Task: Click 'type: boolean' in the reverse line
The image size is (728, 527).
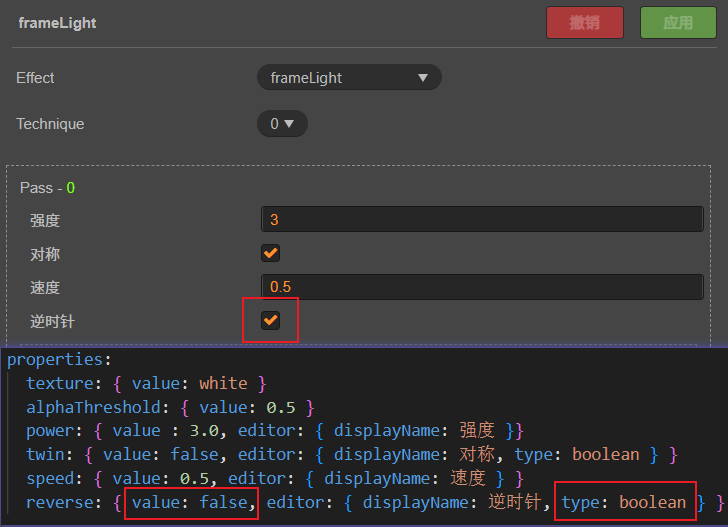Action: click(624, 502)
